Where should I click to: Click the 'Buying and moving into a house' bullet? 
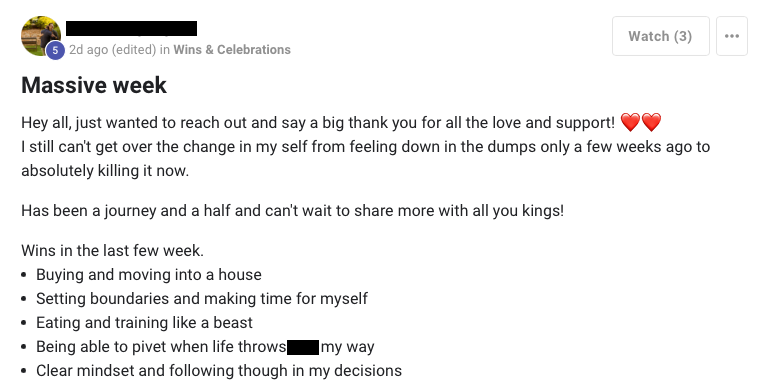tap(148, 274)
